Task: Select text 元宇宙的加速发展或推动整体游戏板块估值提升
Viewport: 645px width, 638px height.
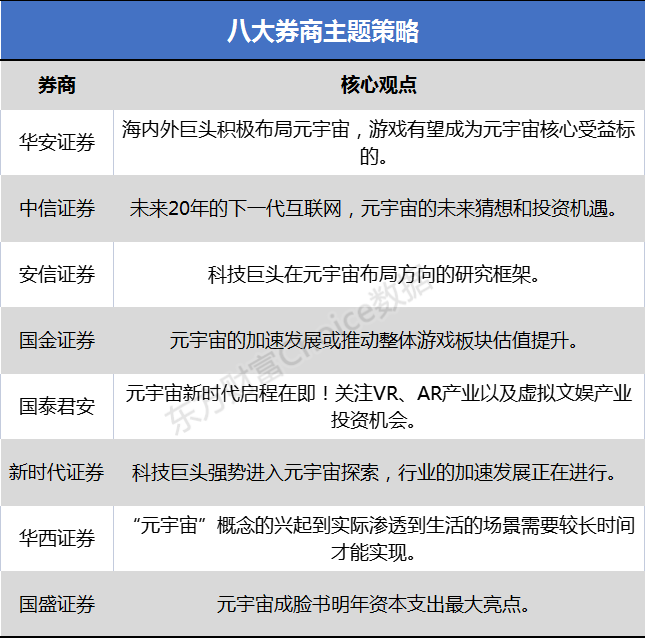Action: [369, 341]
